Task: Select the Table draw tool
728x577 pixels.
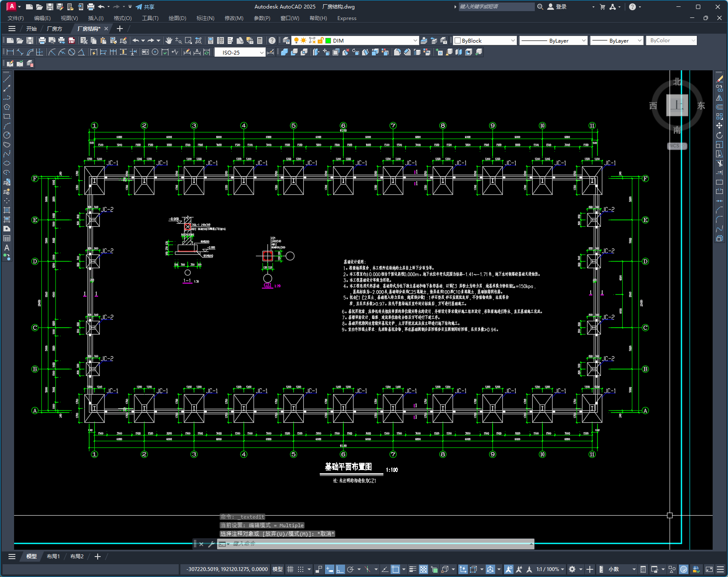Action: [7, 238]
